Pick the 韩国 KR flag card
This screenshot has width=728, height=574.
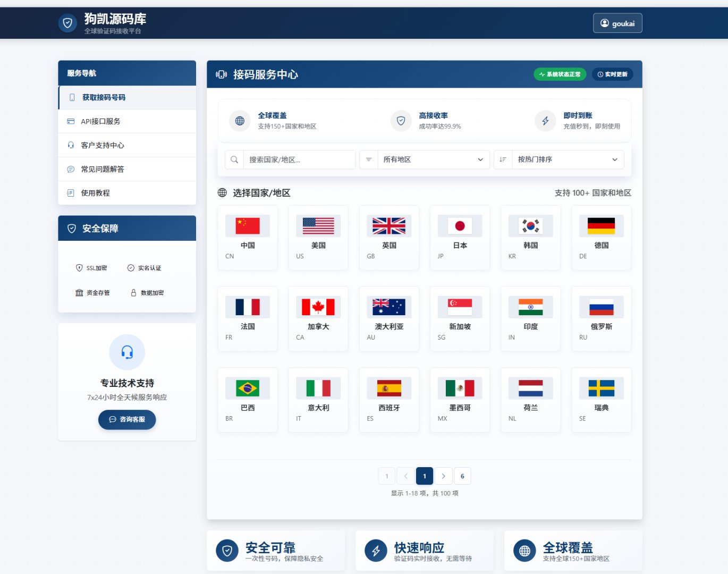point(530,238)
